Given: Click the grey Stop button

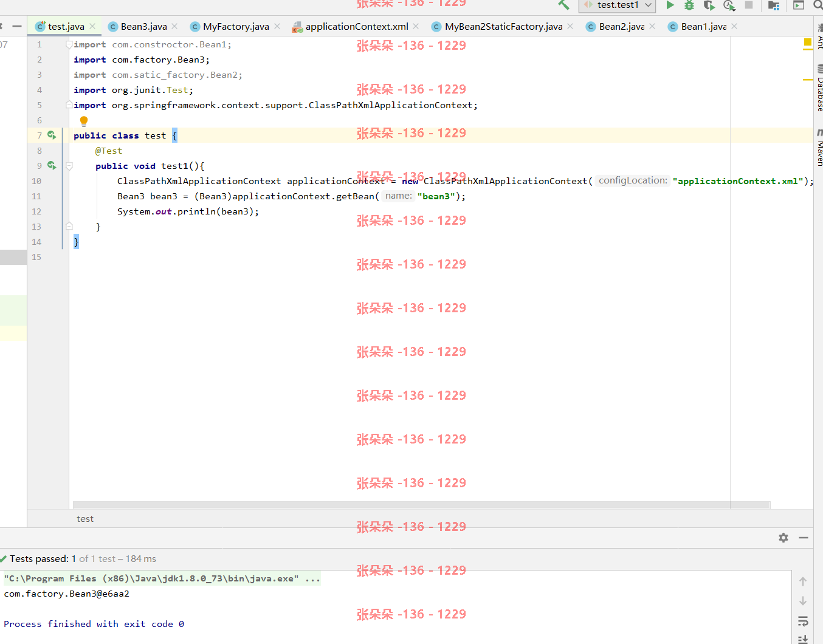Looking at the screenshot, I should (x=749, y=5).
